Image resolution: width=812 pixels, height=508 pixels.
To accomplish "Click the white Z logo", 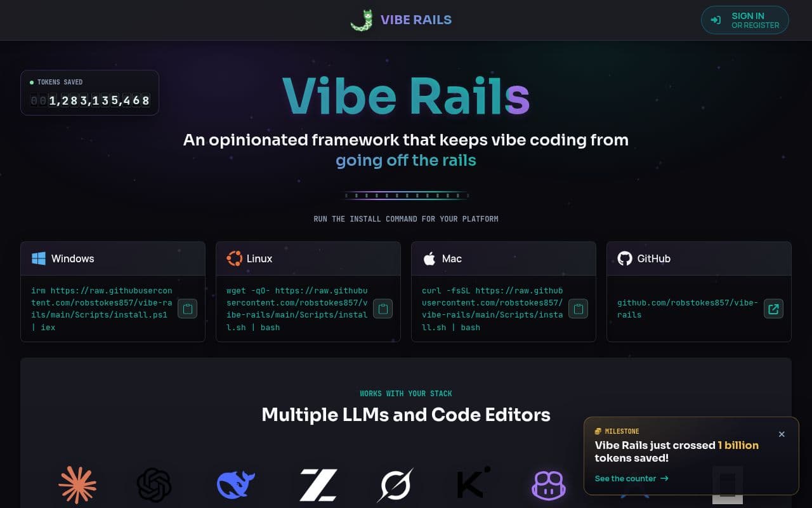I will 318,485.
